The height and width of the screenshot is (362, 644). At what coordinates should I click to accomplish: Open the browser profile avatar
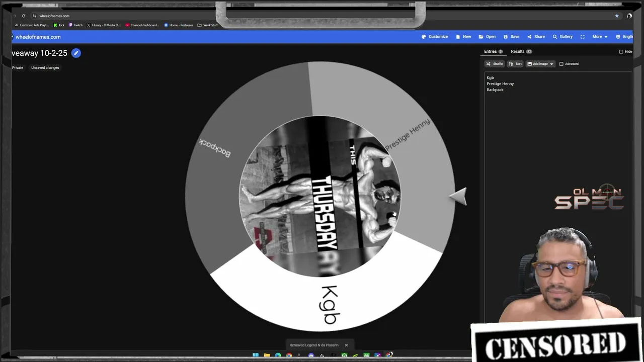tap(629, 16)
